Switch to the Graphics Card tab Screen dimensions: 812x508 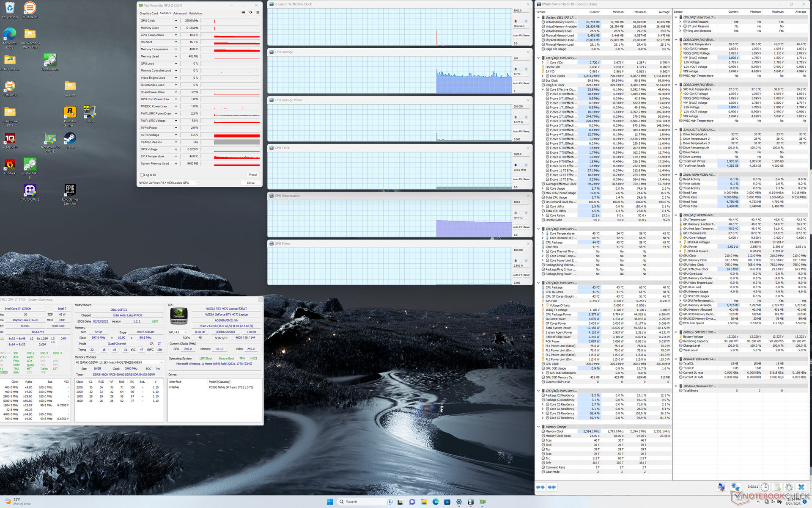pos(148,13)
